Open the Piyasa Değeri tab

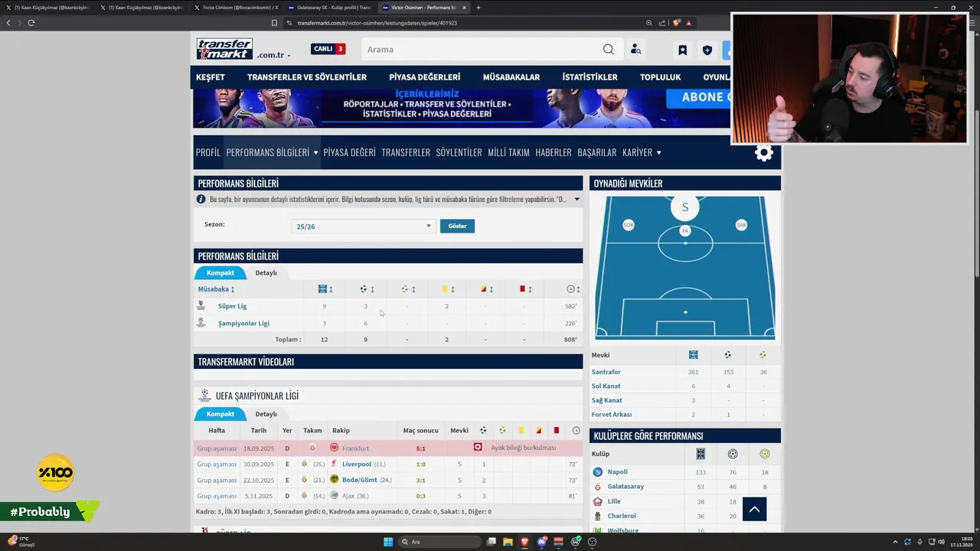(350, 152)
